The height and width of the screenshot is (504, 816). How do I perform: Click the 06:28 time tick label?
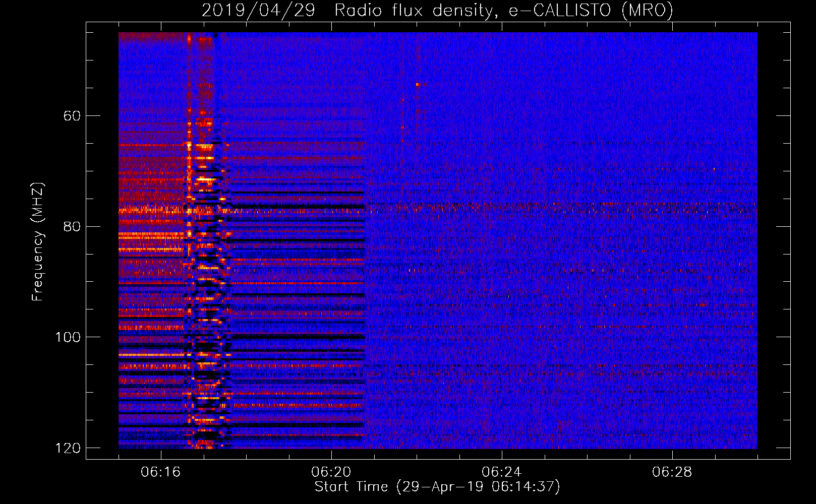(672, 472)
